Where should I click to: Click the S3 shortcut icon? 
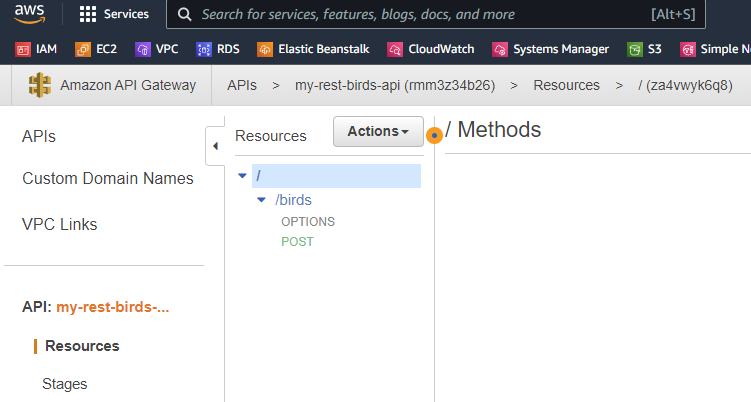pos(635,49)
